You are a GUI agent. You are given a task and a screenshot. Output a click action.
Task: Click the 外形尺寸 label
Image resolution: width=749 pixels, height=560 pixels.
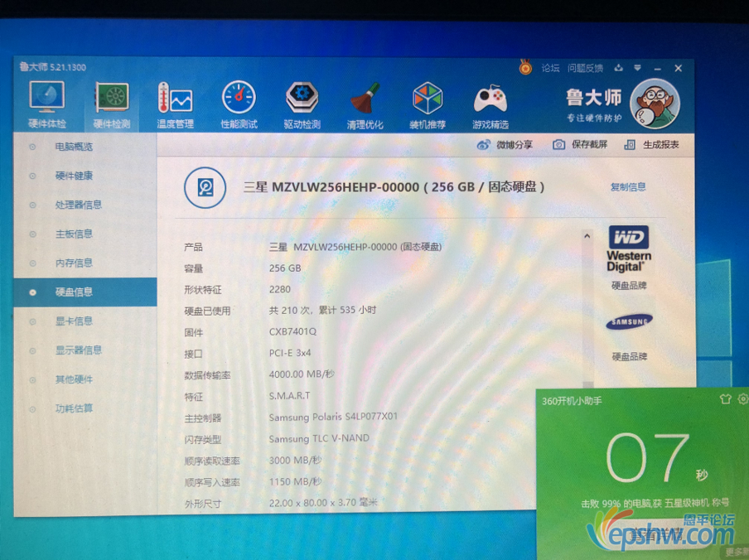[x=202, y=504]
